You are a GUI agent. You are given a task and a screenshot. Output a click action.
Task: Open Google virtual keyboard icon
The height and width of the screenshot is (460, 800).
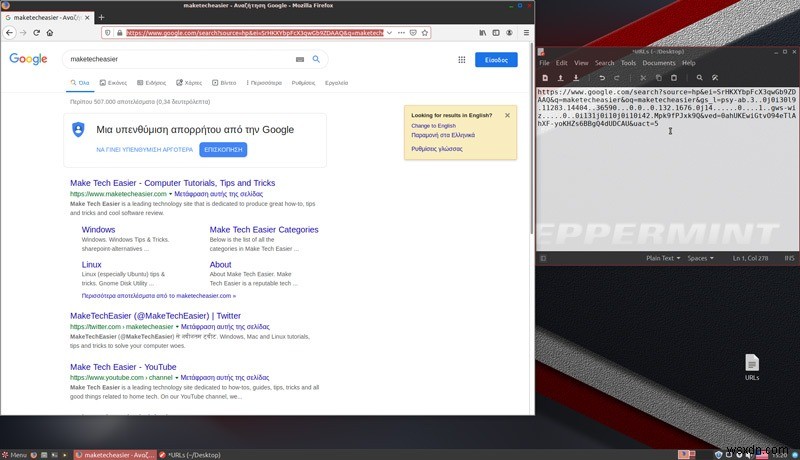coord(300,59)
